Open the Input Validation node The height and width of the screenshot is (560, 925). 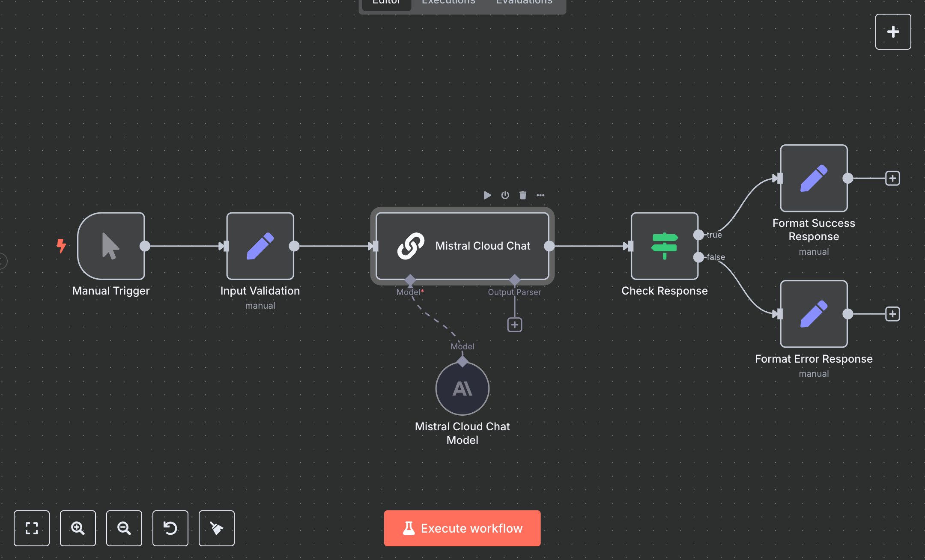coord(260,246)
